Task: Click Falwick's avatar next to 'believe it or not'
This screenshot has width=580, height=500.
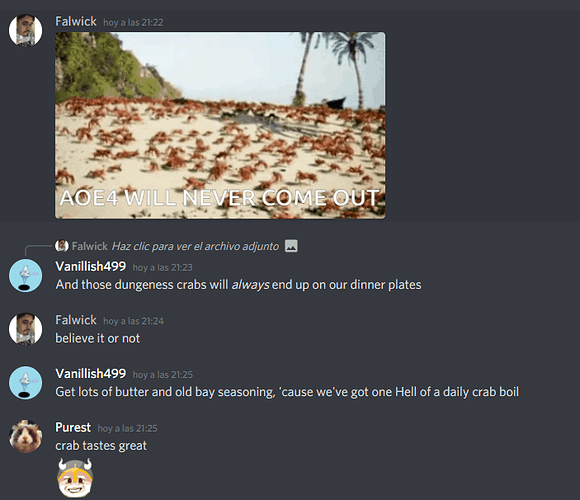Action: (x=25, y=329)
